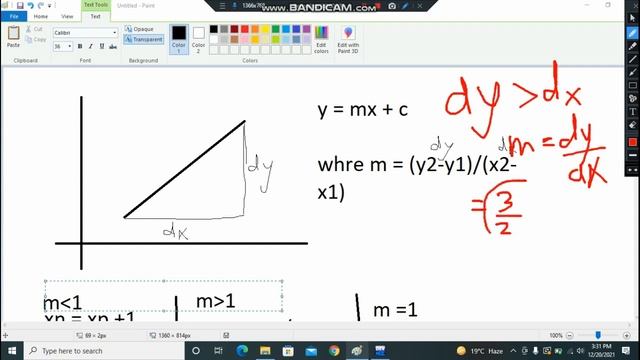
Task: Open Bandicam recording bar menu icon
Action: (222, 6)
